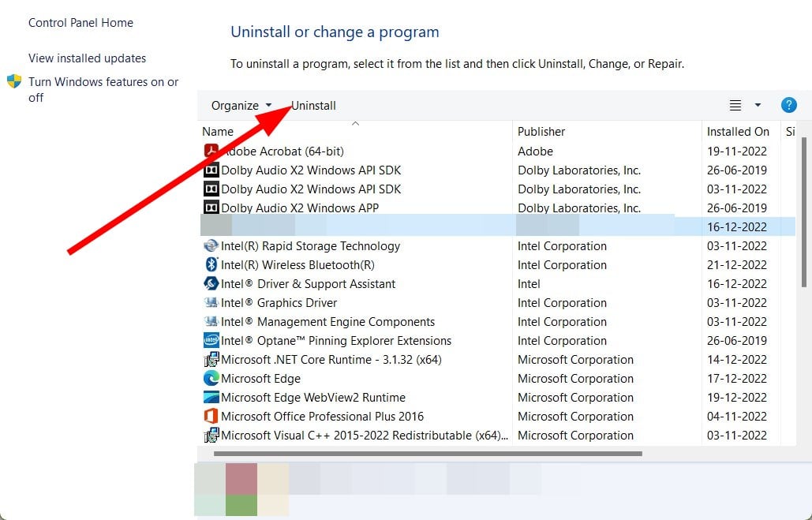Click the Windows features shield icon
Image resolution: width=812 pixels, height=520 pixels.
tap(14, 82)
